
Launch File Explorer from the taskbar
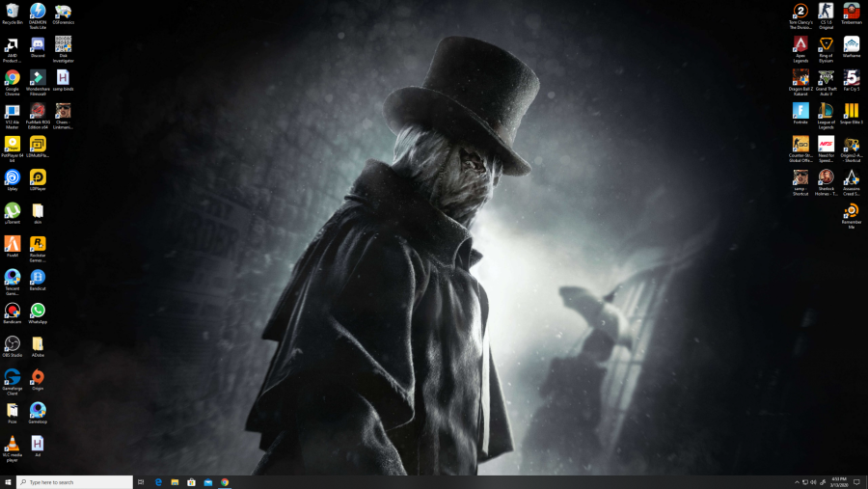tap(175, 482)
